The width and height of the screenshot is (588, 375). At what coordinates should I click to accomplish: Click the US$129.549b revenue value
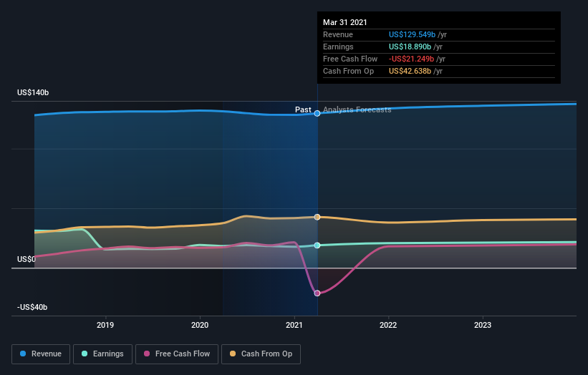(x=412, y=34)
